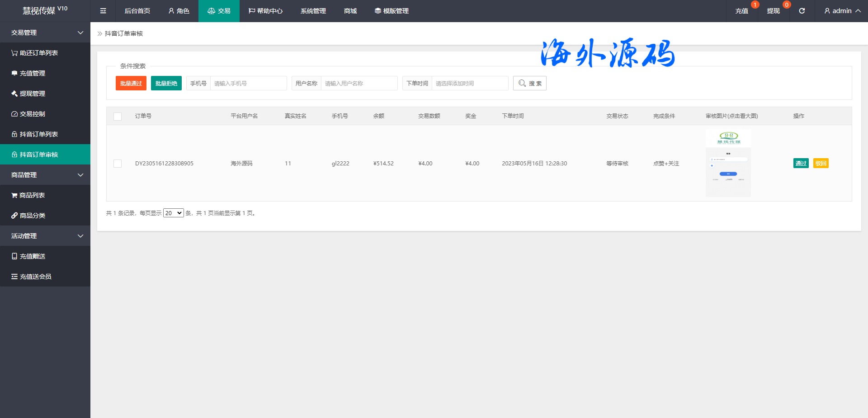868x418 pixels.
Task: Click the refresh icon in top bar
Action: [802, 11]
